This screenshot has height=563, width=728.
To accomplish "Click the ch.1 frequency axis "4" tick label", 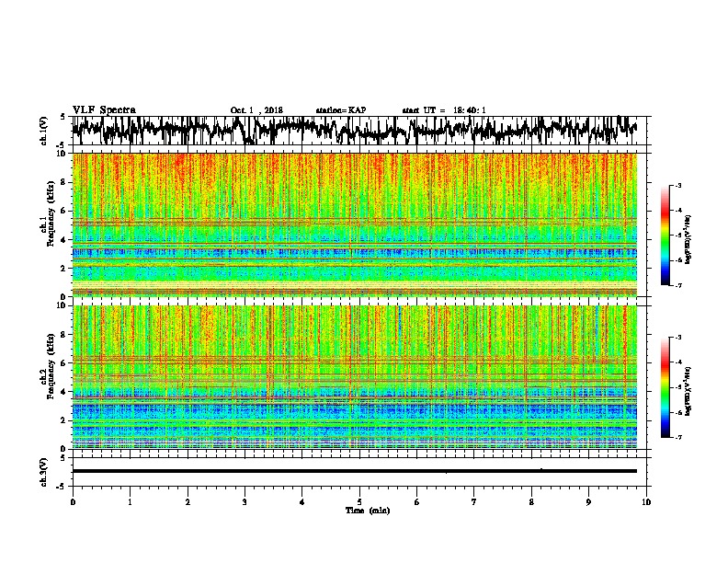I will tap(63, 240).
